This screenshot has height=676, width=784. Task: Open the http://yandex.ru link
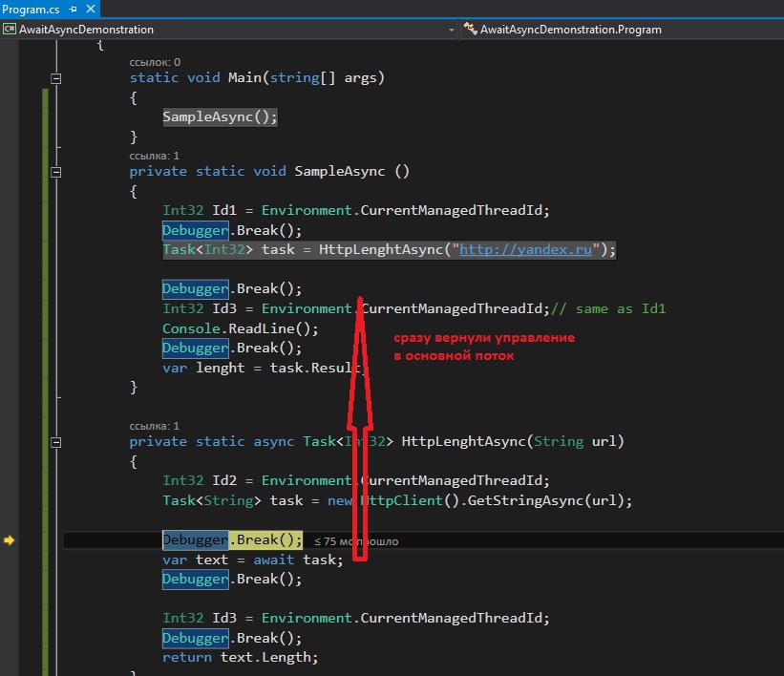(525, 249)
